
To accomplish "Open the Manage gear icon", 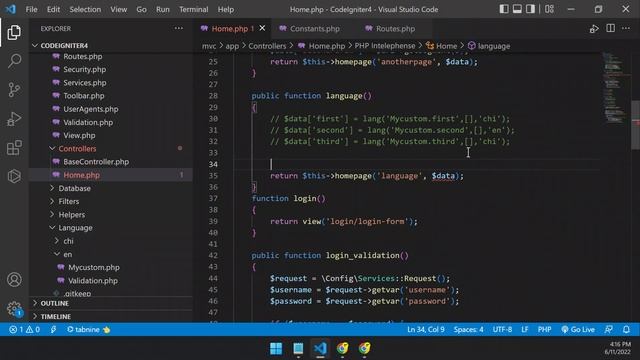I will tap(14, 309).
